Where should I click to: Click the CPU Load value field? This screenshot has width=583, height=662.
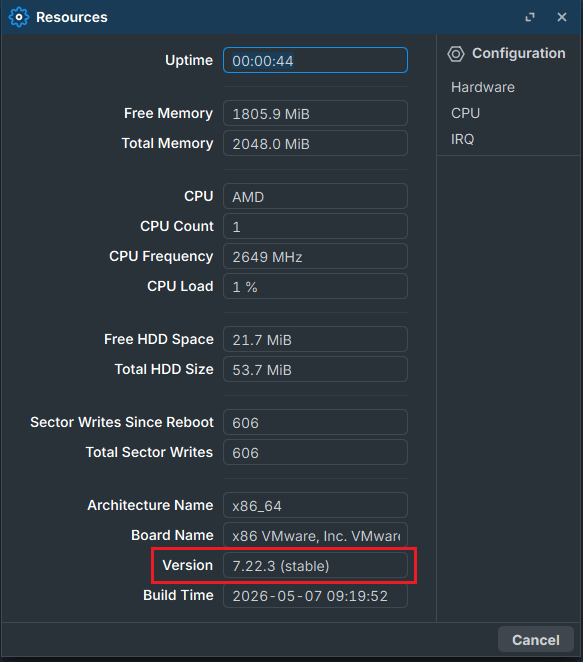click(x=315, y=286)
